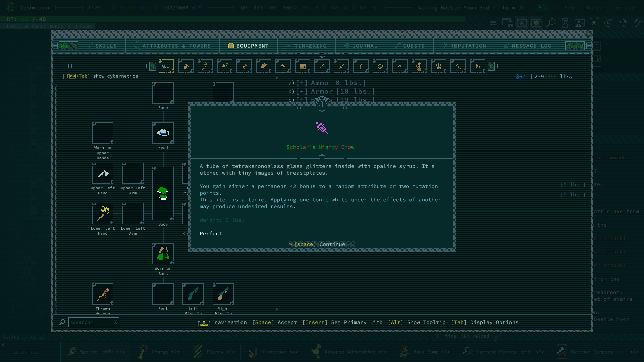Filter inventory by chest icon category
The image size is (644, 362).
click(302, 66)
